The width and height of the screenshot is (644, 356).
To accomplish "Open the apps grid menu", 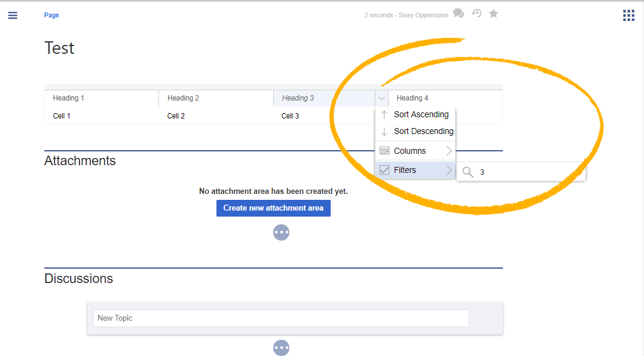I will (628, 15).
